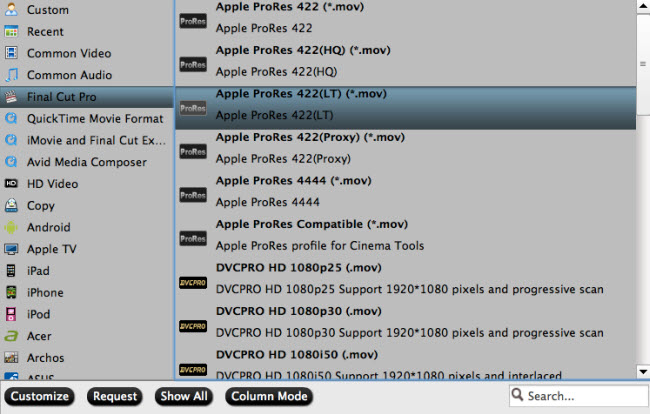Click DVCPRO icon beside DVCPRO HD 1080p30
The width and height of the screenshot is (650, 414).
point(193,326)
